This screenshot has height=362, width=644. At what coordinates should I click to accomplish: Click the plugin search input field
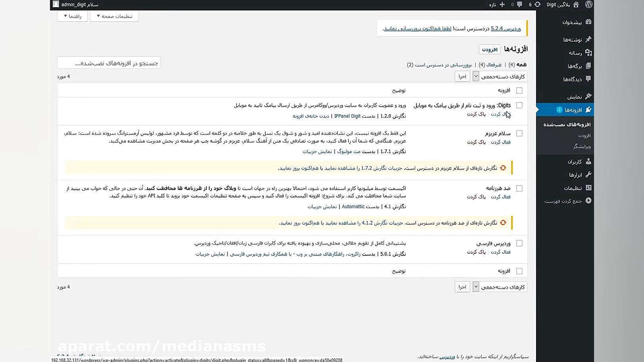click(x=109, y=63)
